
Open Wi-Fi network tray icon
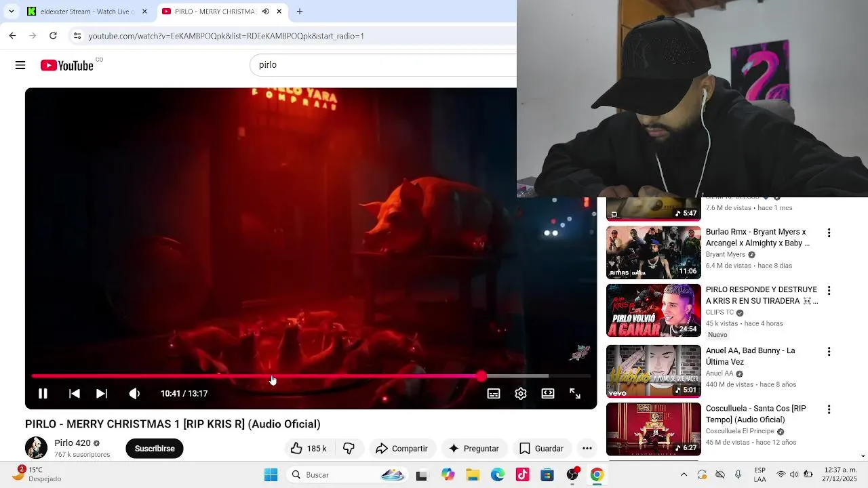click(781, 474)
